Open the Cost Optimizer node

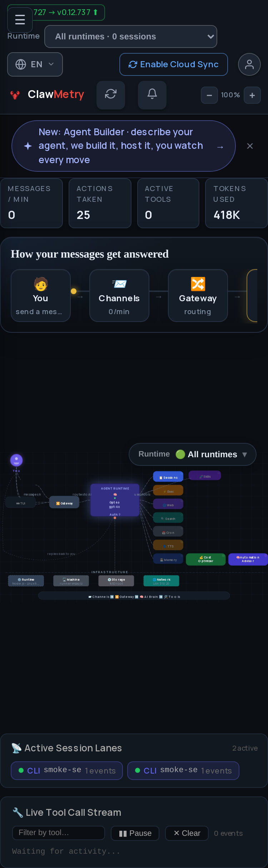click(x=206, y=559)
